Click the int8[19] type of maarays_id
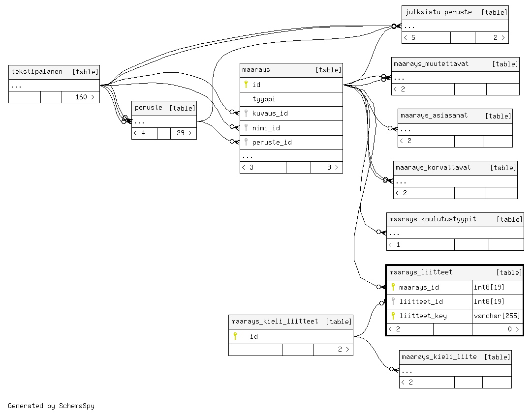 tap(489, 287)
